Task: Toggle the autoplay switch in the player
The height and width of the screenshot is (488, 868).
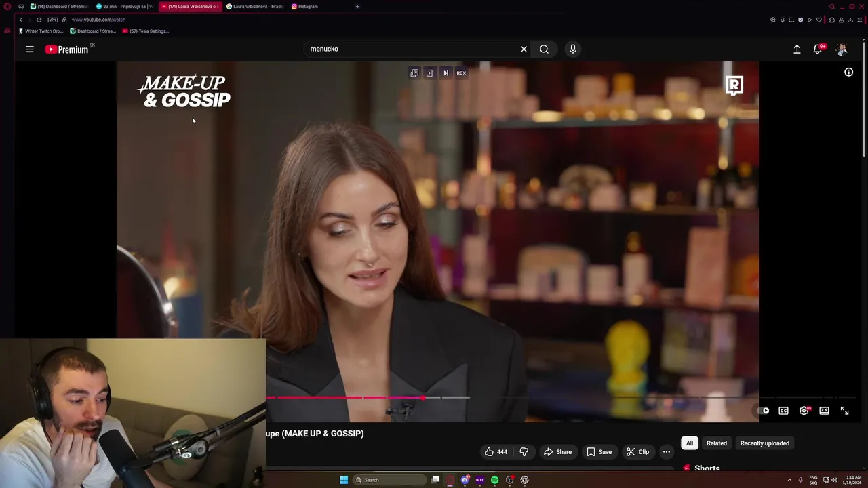Action: pyautogui.click(x=764, y=411)
